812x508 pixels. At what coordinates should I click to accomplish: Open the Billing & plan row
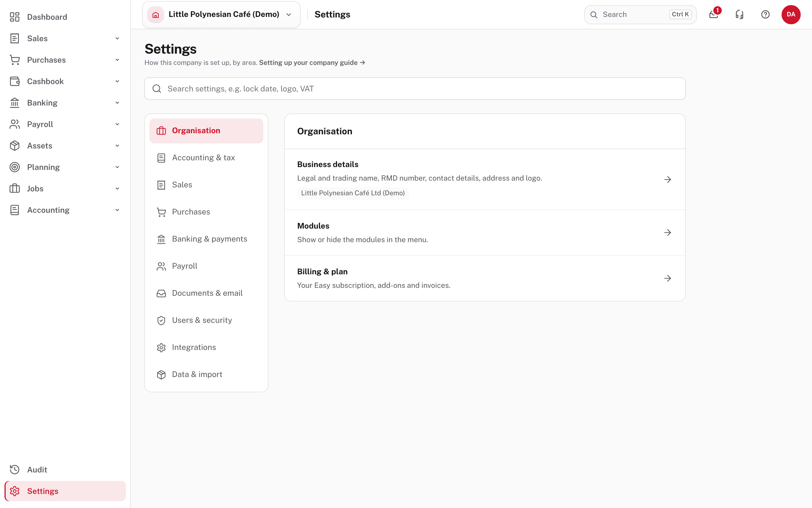click(x=484, y=278)
